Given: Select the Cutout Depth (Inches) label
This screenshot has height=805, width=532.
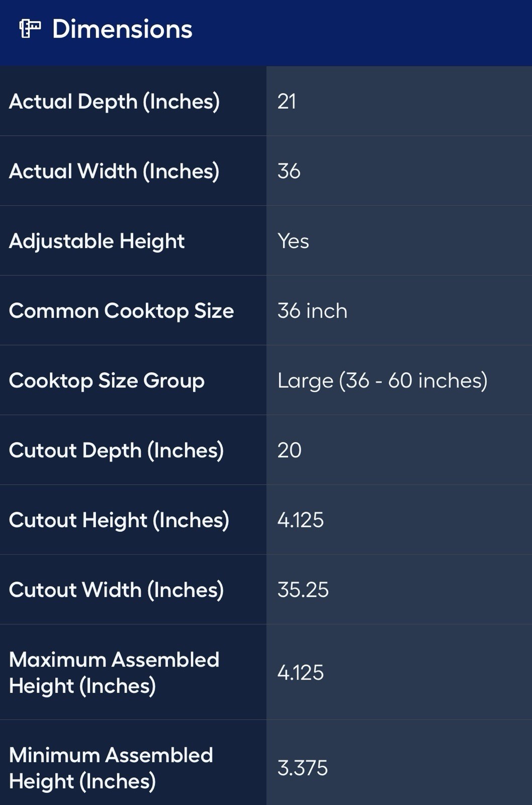Looking at the screenshot, I should (x=116, y=450).
